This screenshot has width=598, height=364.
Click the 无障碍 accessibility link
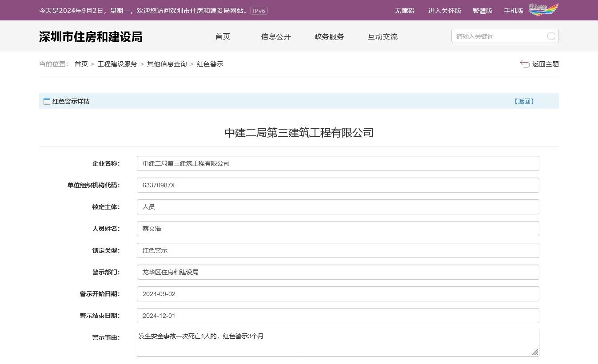click(x=404, y=11)
